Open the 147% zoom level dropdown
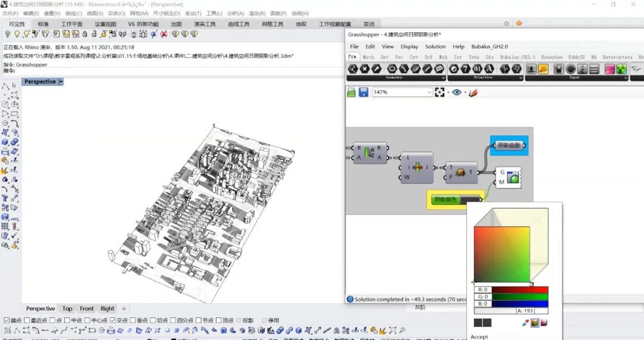 click(429, 92)
